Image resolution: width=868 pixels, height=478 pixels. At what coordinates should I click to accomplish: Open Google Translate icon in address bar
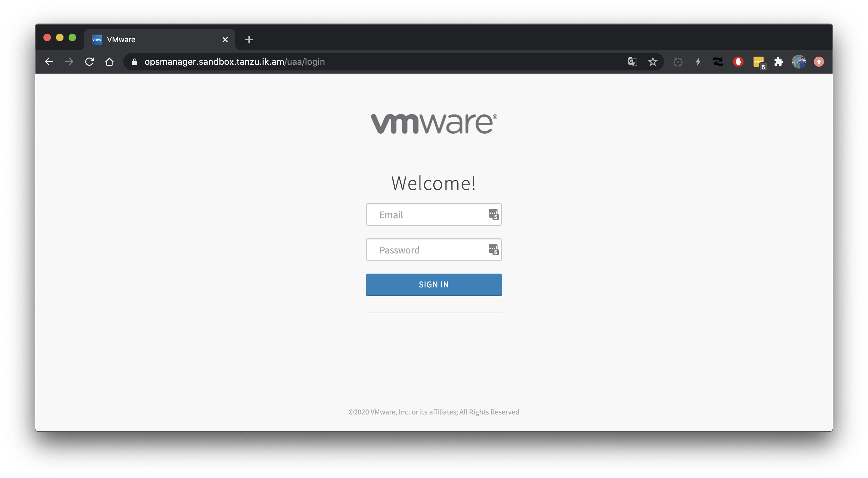632,62
